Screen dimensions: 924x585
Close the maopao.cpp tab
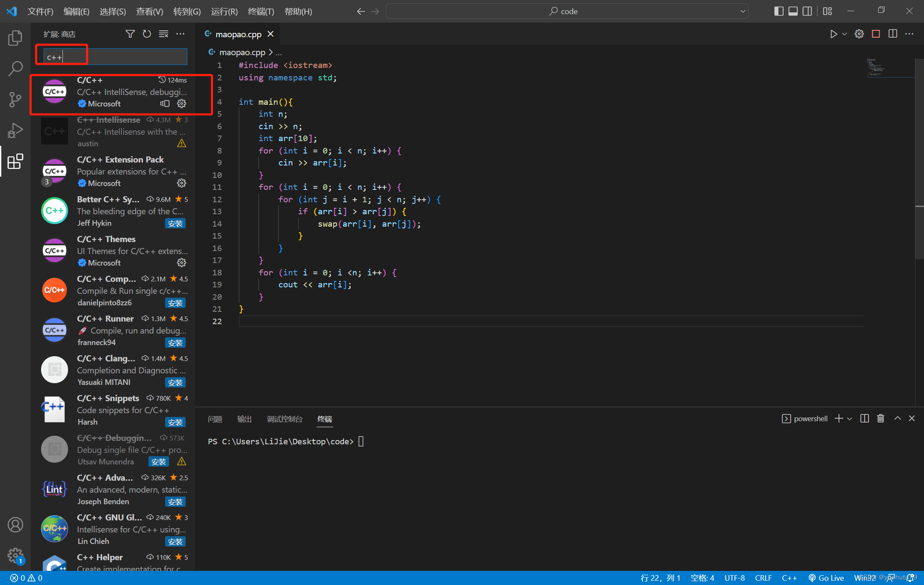pyautogui.click(x=270, y=34)
